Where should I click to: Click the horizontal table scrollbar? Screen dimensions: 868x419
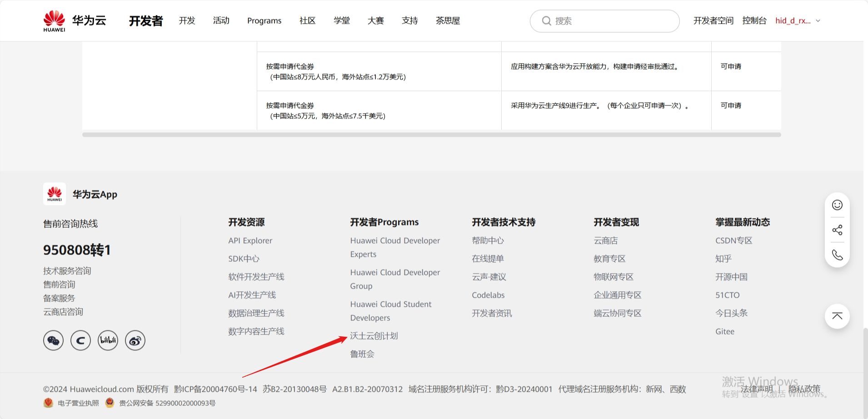(431, 135)
